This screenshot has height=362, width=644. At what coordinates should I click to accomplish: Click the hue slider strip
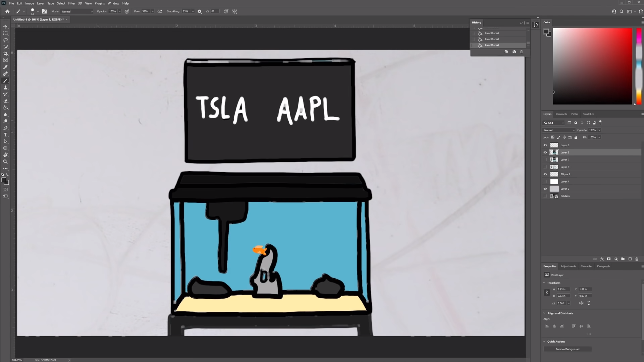pyautogui.click(x=639, y=66)
